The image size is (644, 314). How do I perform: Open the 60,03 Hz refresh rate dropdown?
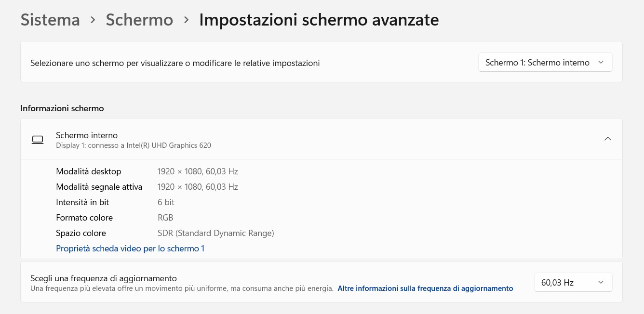click(x=573, y=283)
